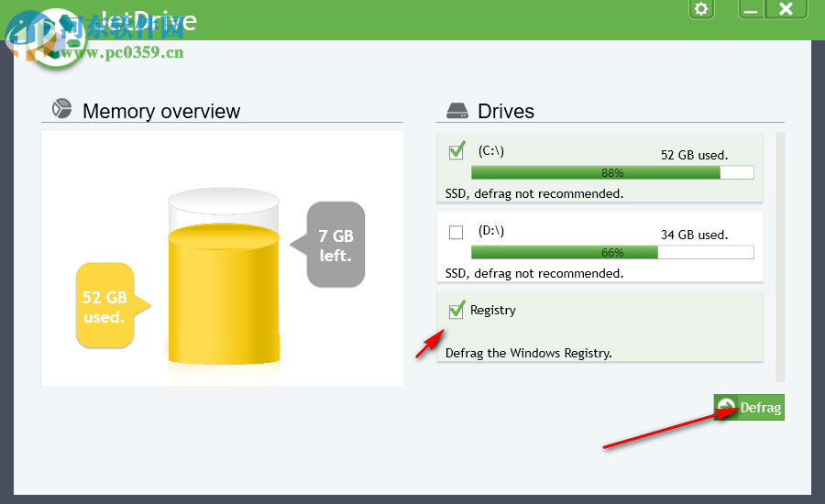Screen dimensions: 825x504
Task: Click the D:\ drive 66% usage bar
Action: pyautogui.click(x=612, y=253)
